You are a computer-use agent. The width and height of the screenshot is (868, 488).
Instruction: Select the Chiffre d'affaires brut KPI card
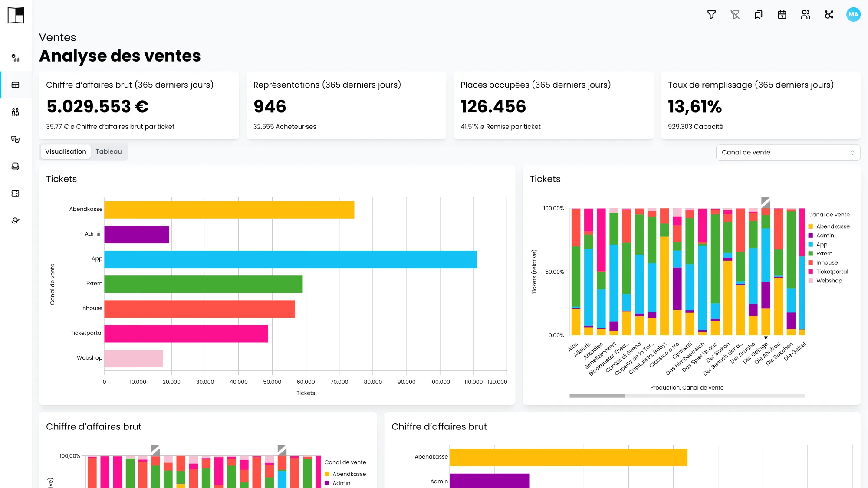(139, 105)
